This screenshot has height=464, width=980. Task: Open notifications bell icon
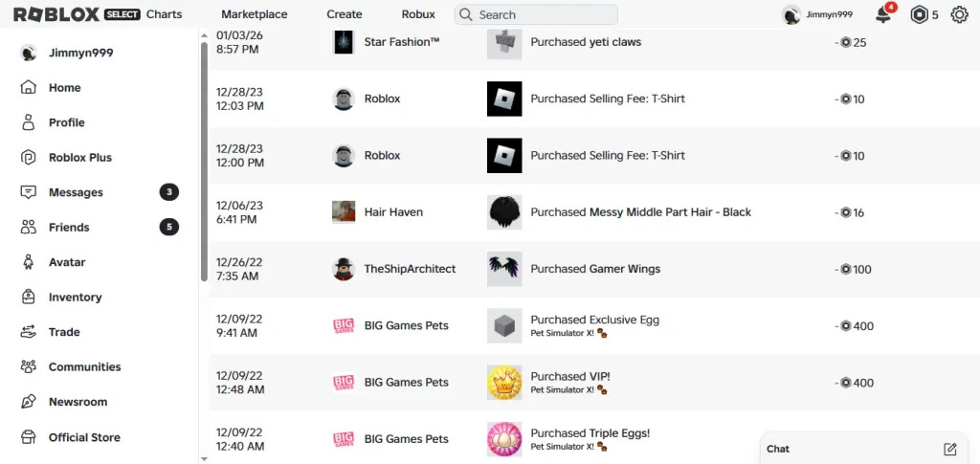(x=883, y=15)
